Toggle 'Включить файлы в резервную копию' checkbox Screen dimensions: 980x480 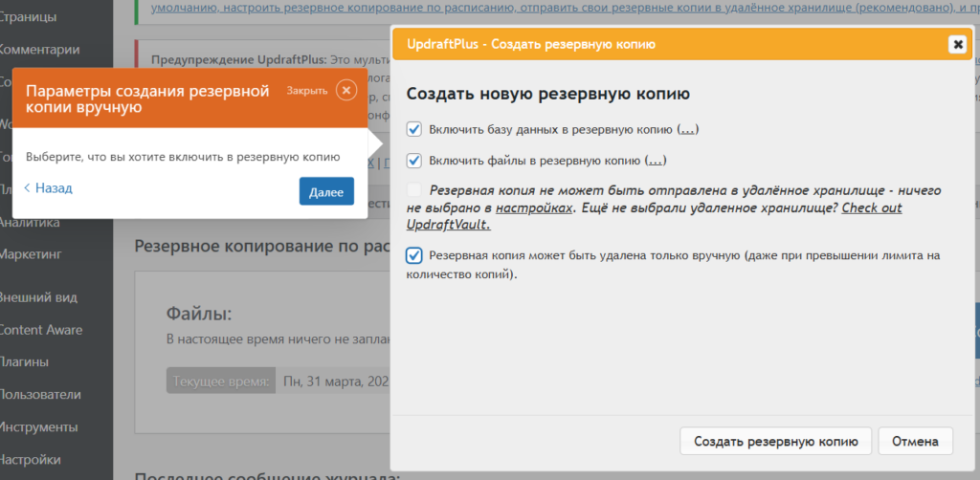click(x=413, y=161)
